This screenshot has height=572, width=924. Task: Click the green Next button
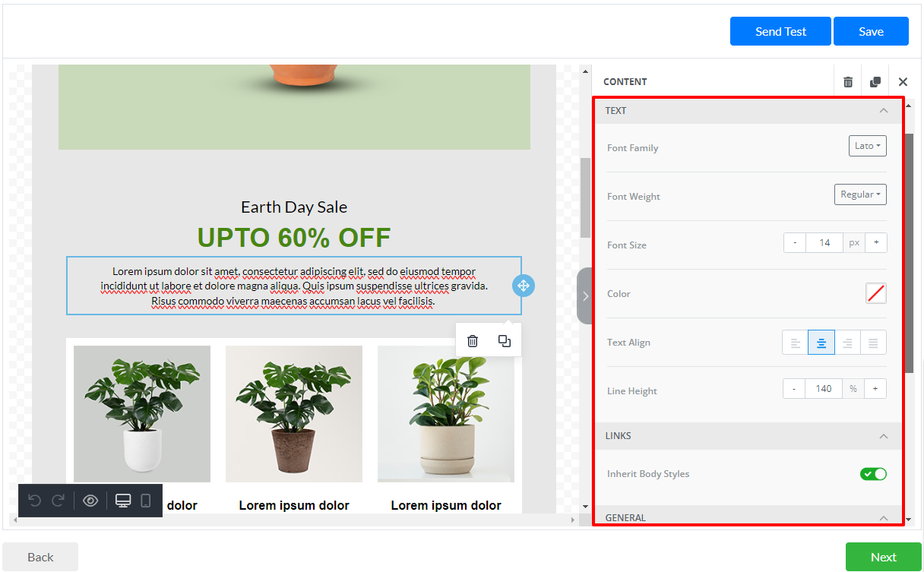point(883,557)
